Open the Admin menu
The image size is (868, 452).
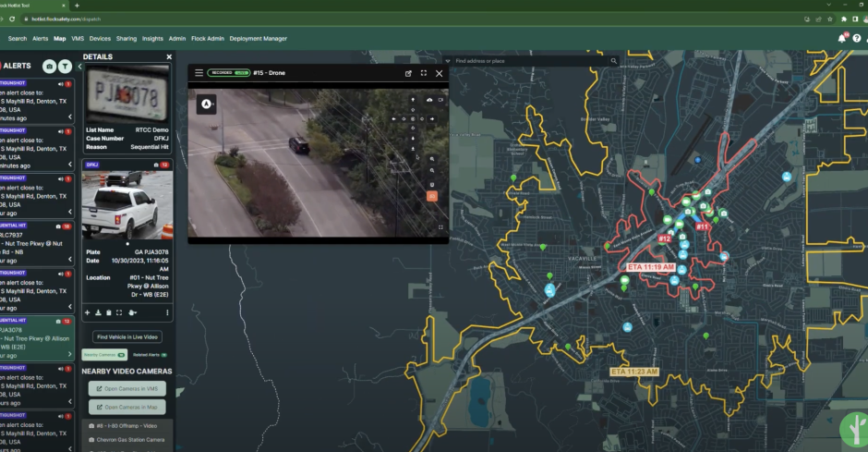pyautogui.click(x=176, y=39)
